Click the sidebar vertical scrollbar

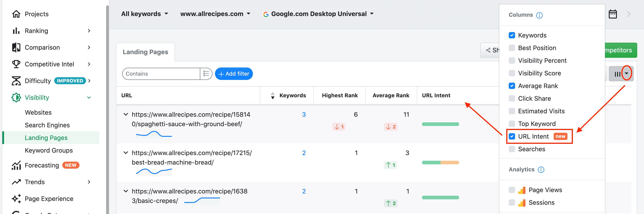(x=107, y=109)
